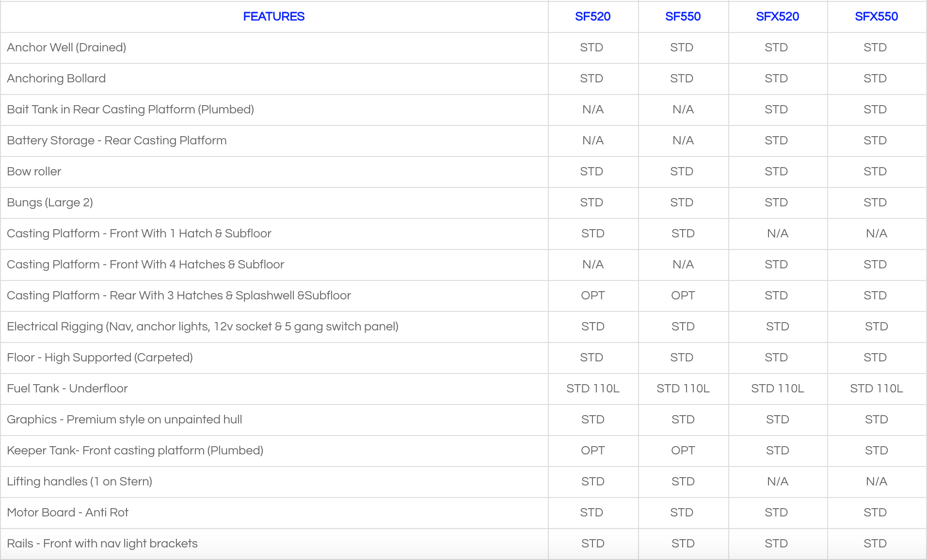Click Battery Storage - Rear Casting Platform text
Image resolution: width=927 pixels, height=560 pixels.
point(117,140)
